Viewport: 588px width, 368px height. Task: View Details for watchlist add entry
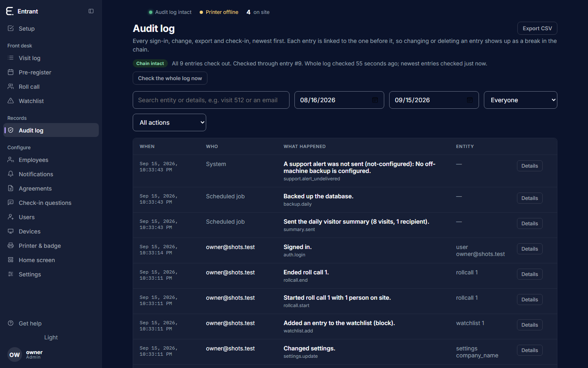(x=530, y=325)
